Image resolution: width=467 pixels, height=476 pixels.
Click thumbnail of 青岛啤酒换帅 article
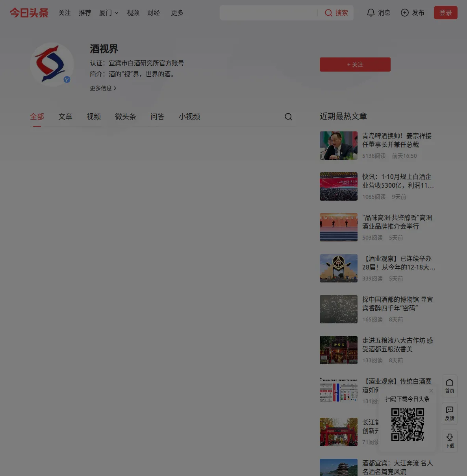point(339,146)
